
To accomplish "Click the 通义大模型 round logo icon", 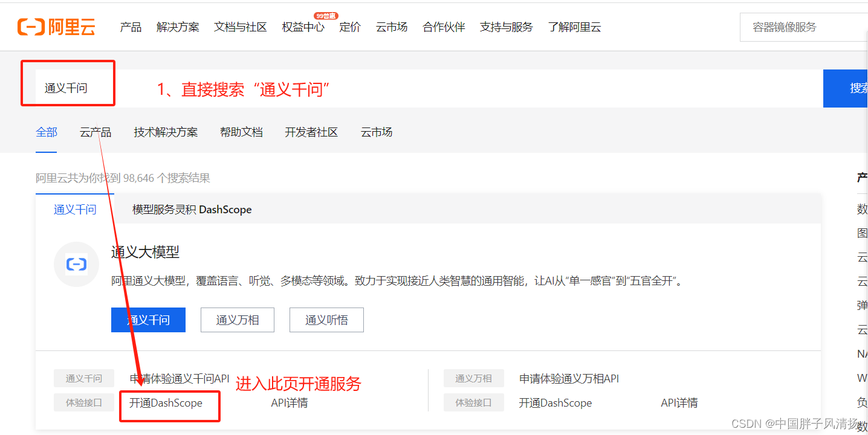I will (x=76, y=264).
